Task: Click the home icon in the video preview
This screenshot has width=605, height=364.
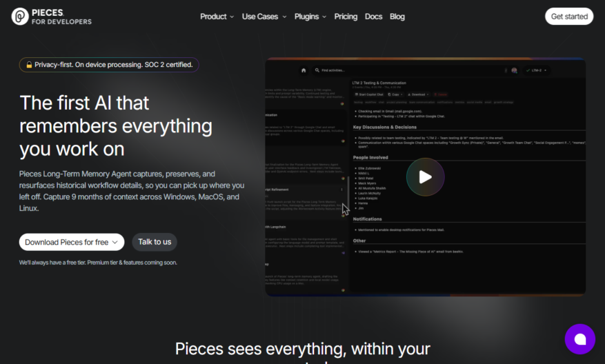Action: click(x=304, y=70)
